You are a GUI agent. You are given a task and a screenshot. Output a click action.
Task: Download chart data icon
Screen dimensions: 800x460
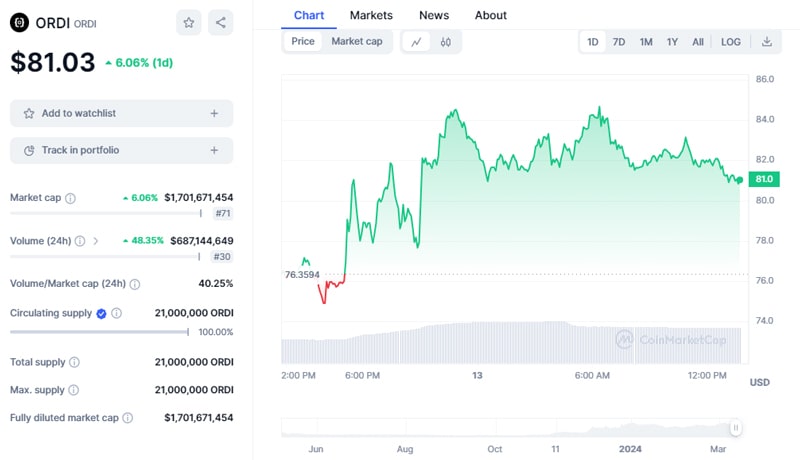tap(767, 42)
